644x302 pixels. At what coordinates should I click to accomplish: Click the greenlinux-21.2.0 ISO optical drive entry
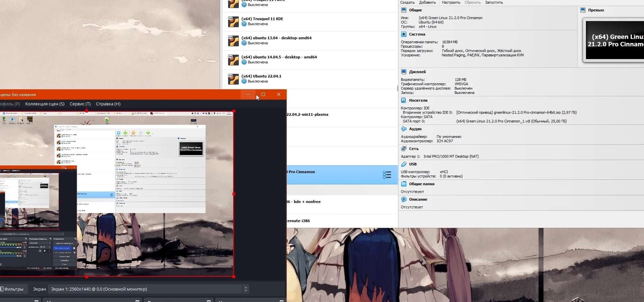point(517,112)
